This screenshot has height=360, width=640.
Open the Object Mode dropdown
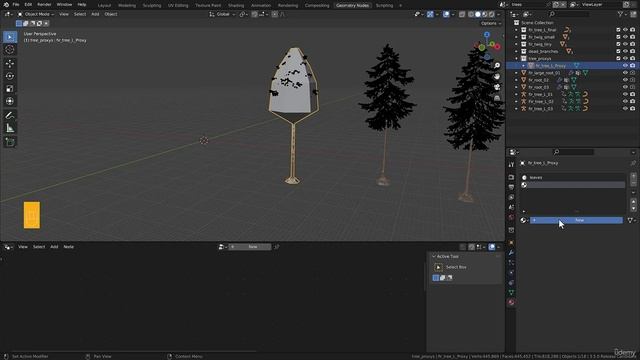click(36, 14)
